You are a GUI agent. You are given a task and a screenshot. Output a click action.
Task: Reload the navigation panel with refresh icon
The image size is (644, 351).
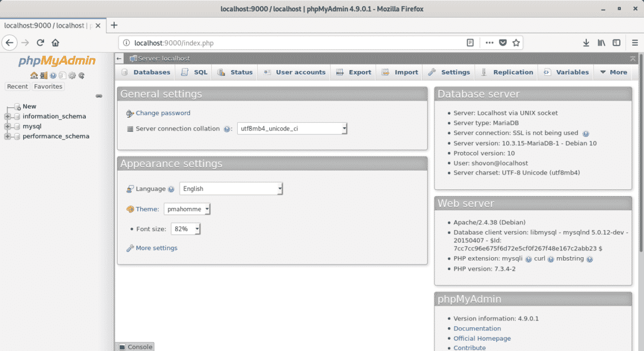click(81, 75)
